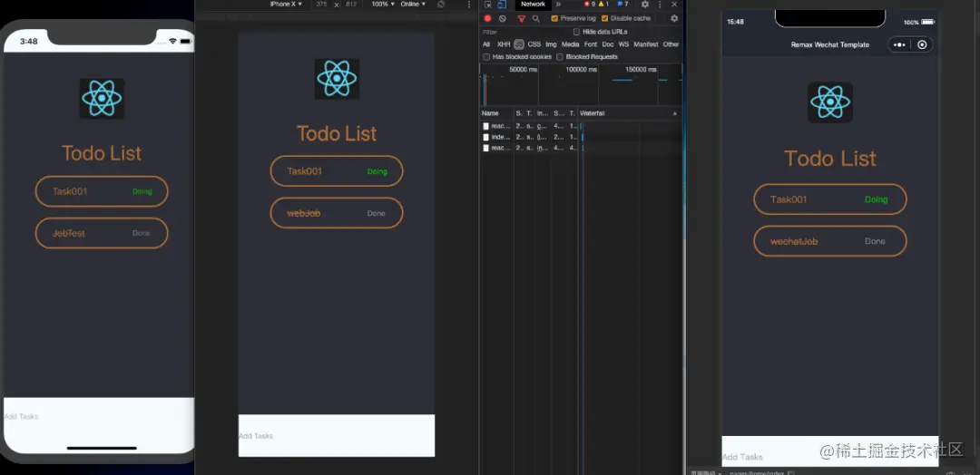
Task: Sort by the Waterfall column arrow
Action: 675,113
